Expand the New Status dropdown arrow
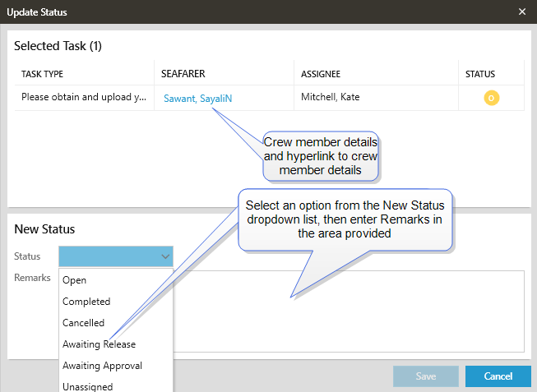 click(x=164, y=256)
